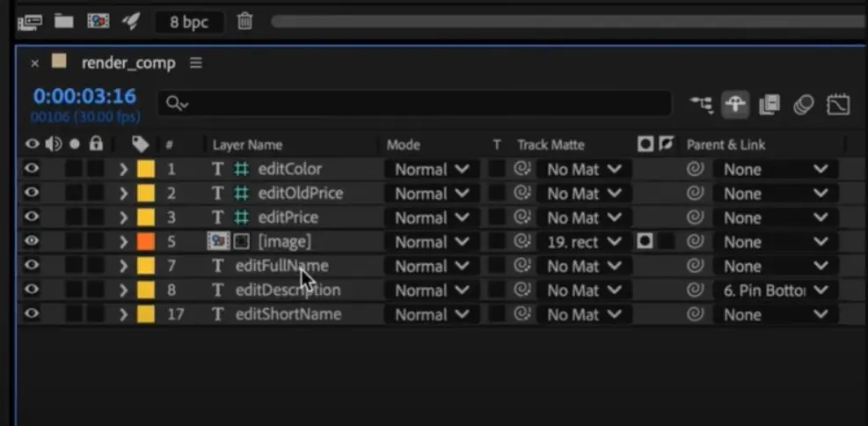The image size is (868, 426).
Task: Select the [image] layer name
Action: (285, 242)
